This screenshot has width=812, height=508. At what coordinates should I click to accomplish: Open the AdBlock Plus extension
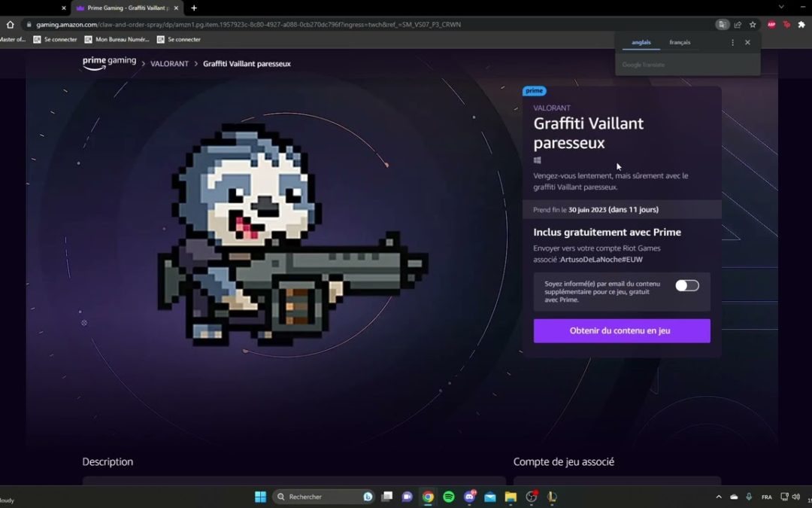click(x=771, y=24)
